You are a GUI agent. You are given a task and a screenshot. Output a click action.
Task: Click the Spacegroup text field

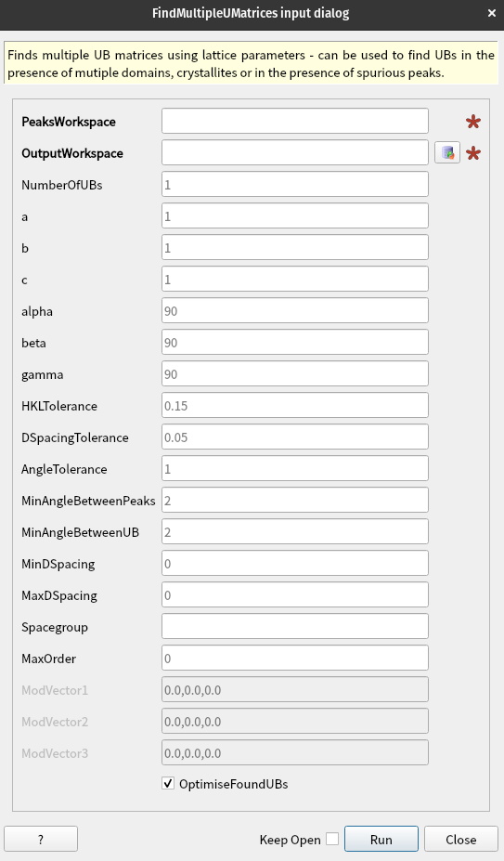(295, 627)
